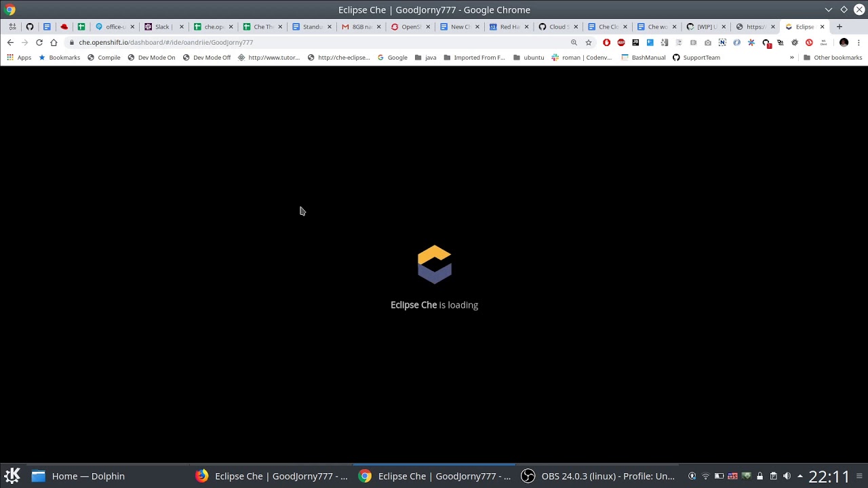Click the Apps grid shortcut
868x488 pixels.
(x=19, y=58)
